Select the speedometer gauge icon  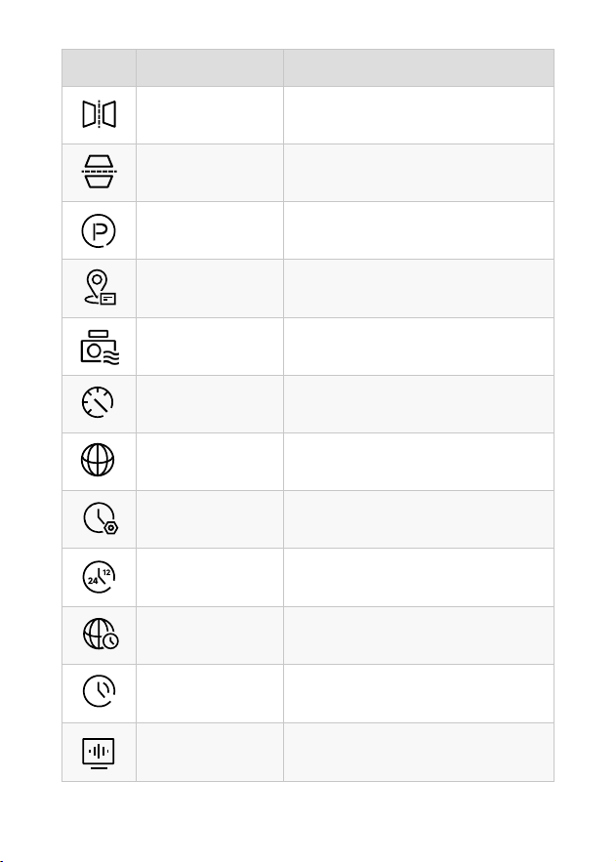(98, 402)
